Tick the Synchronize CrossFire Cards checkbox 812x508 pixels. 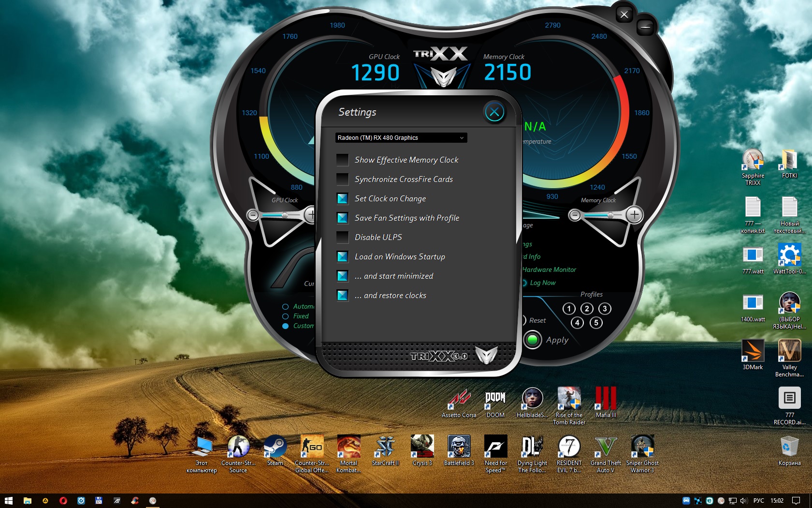342,179
